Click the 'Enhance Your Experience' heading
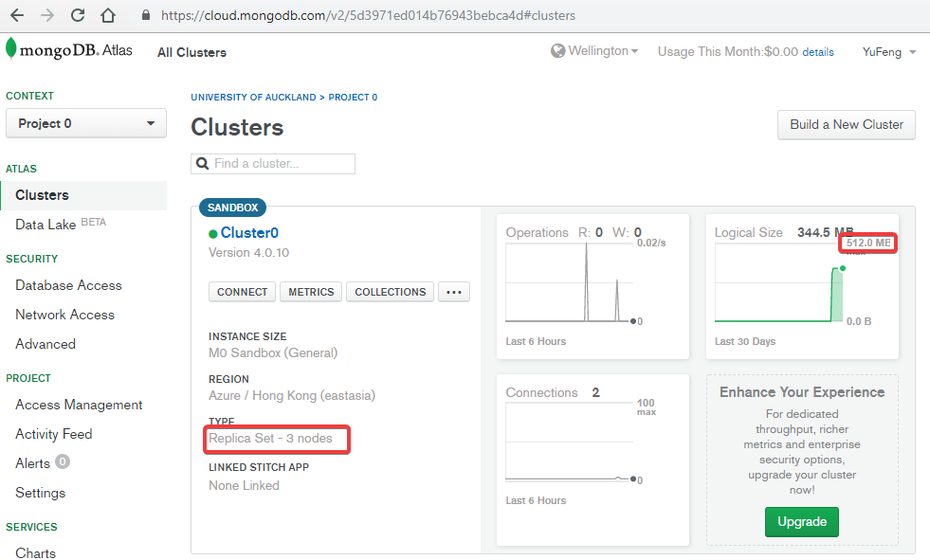930x560 pixels. 802,392
